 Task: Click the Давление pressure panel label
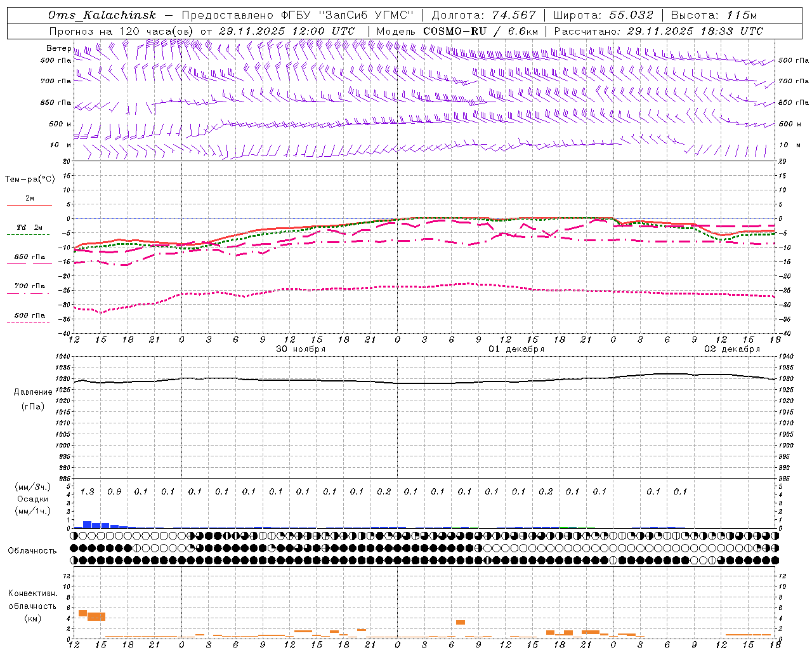coord(33,392)
